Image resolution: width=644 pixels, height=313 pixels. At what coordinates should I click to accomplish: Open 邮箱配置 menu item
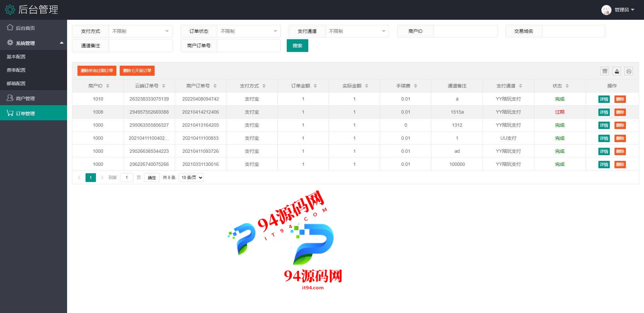click(x=34, y=83)
